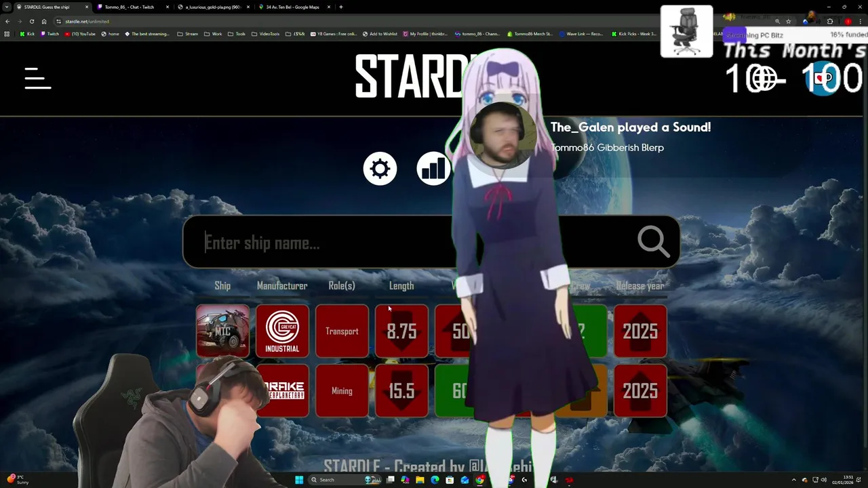Click the Transport role tile
This screenshot has height=488, width=868.
[x=342, y=331]
